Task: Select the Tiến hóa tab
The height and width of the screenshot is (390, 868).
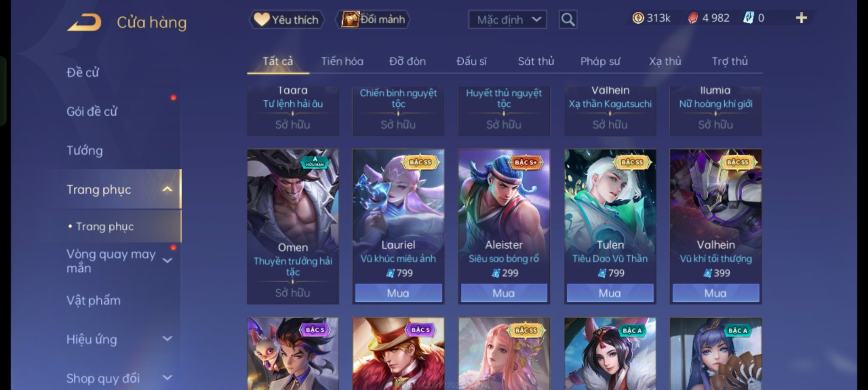Action: click(x=342, y=61)
